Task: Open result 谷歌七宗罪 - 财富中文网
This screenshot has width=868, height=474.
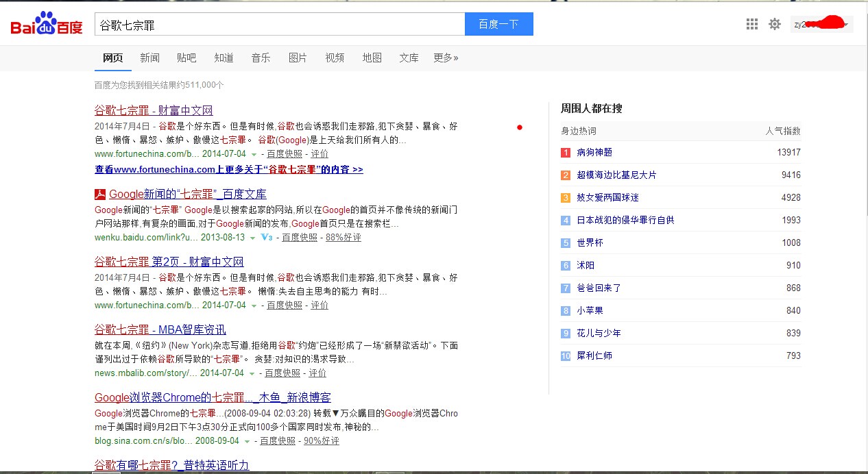Action: pos(154,110)
